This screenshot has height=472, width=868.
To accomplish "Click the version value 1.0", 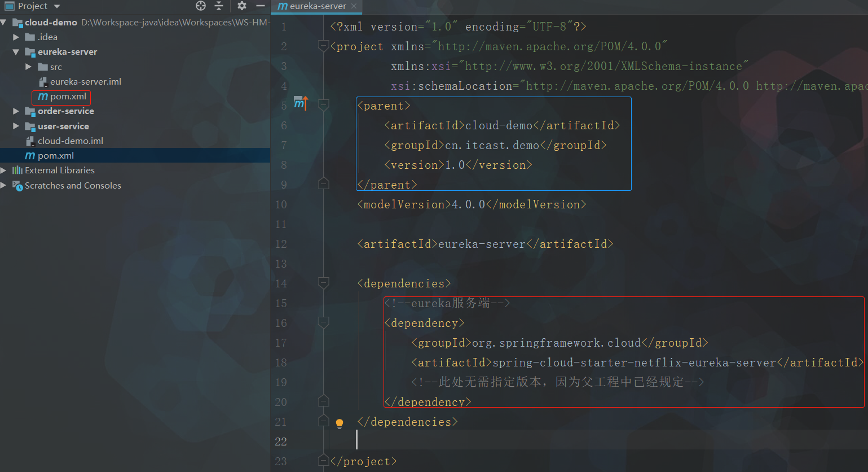I will click(455, 165).
